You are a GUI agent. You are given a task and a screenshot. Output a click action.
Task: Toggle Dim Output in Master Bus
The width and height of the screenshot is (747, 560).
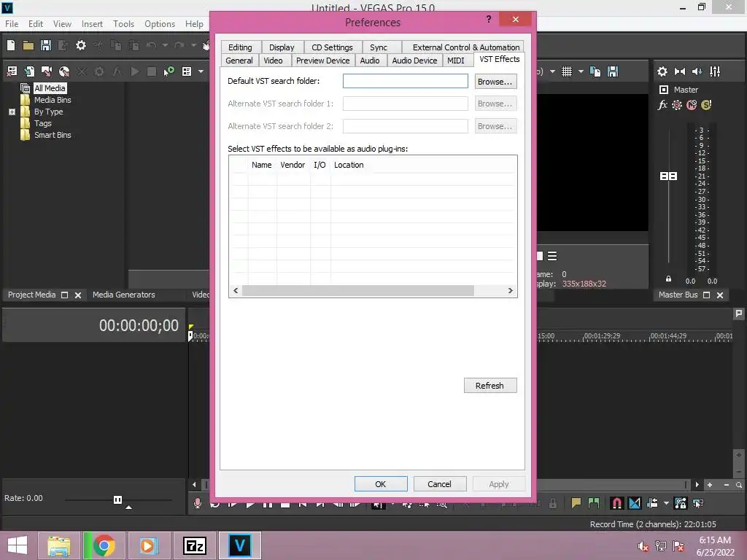(x=697, y=71)
